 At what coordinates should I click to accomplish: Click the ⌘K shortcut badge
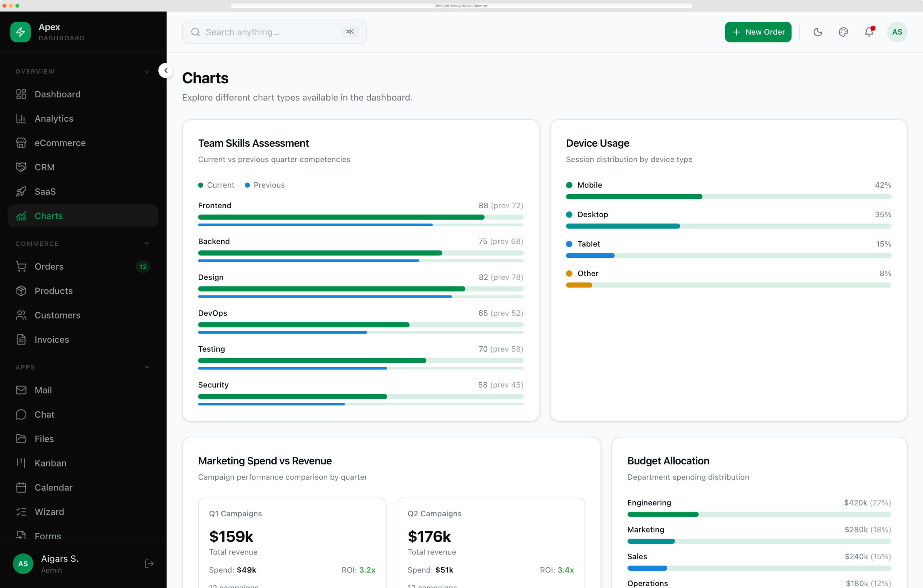coord(350,32)
